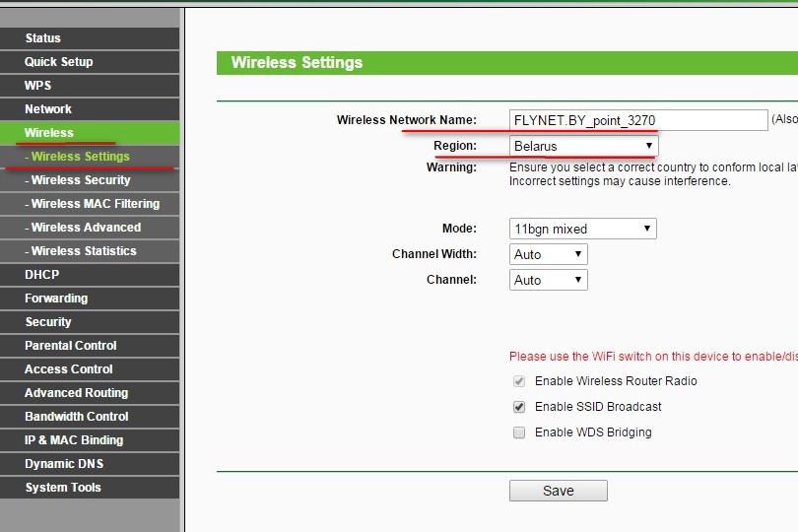The image size is (798, 532).
Task: Open the Status menu item
Action: 89,38
